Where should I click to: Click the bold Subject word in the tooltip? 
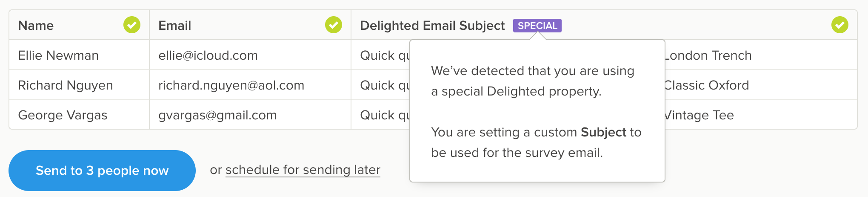(x=604, y=132)
